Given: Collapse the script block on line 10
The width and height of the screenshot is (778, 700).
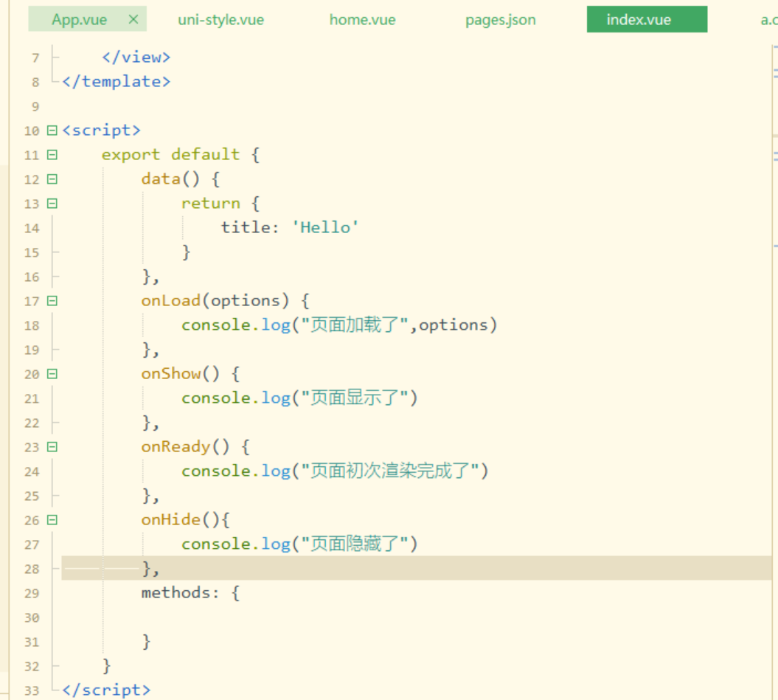Looking at the screenshot, I should [x=52, y=131].
